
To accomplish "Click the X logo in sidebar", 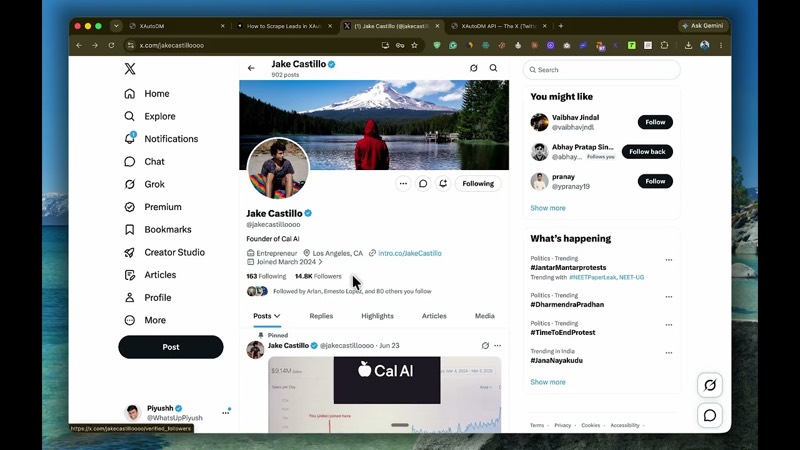I will (x=130, y=69).
